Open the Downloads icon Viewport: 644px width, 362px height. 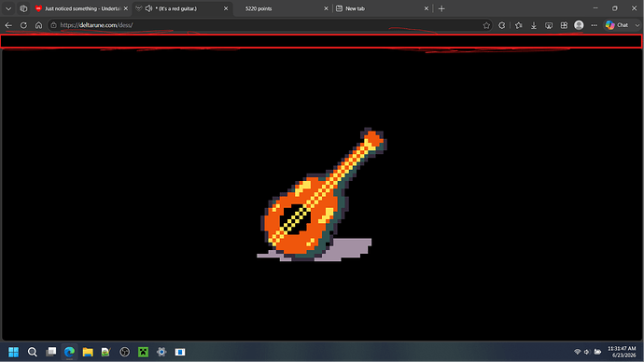[x=534, y=25]
